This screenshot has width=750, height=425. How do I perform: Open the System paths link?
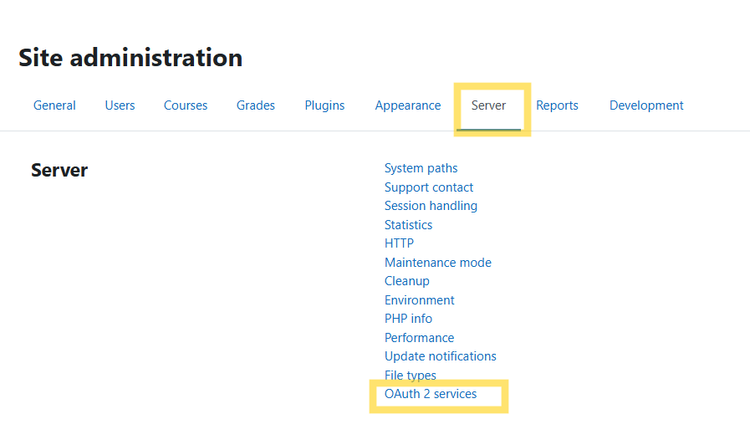click(421, 168)
